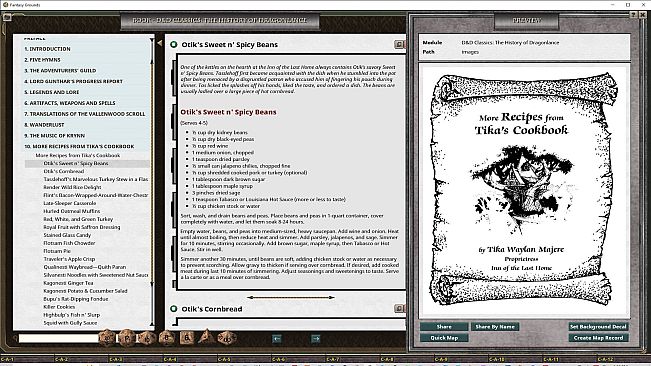Select Late-Sleeper Casserole entry
651x366 pixels.
point(69,203)
